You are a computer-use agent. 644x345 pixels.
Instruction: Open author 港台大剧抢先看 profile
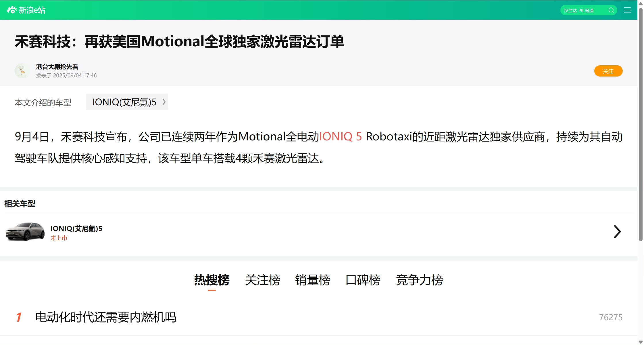point(57,67)
